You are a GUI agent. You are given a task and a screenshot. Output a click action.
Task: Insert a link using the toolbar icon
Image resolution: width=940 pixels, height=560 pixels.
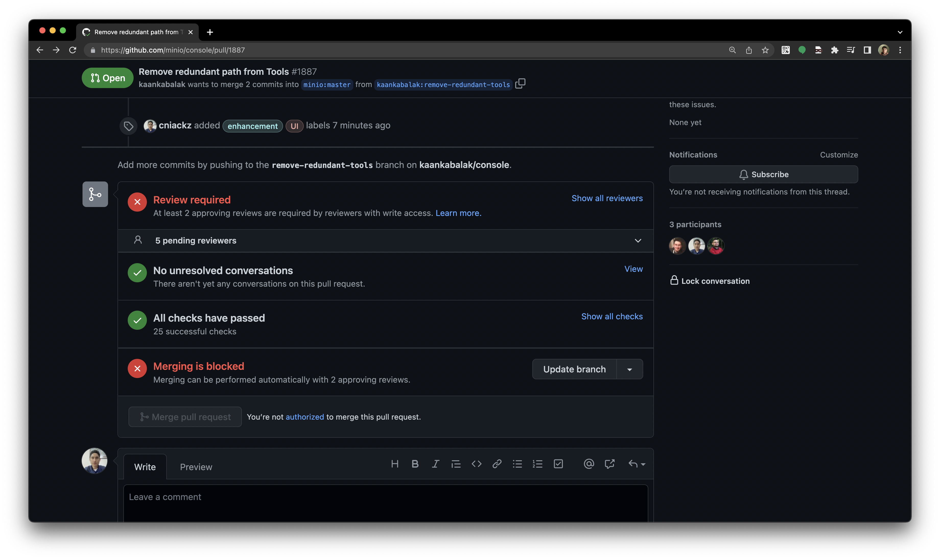(497, 464)
